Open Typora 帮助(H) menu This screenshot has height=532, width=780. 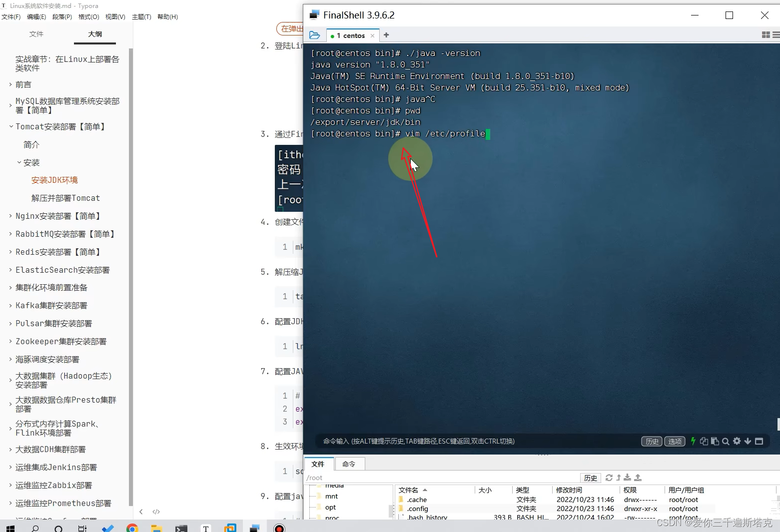pos(167,16)
